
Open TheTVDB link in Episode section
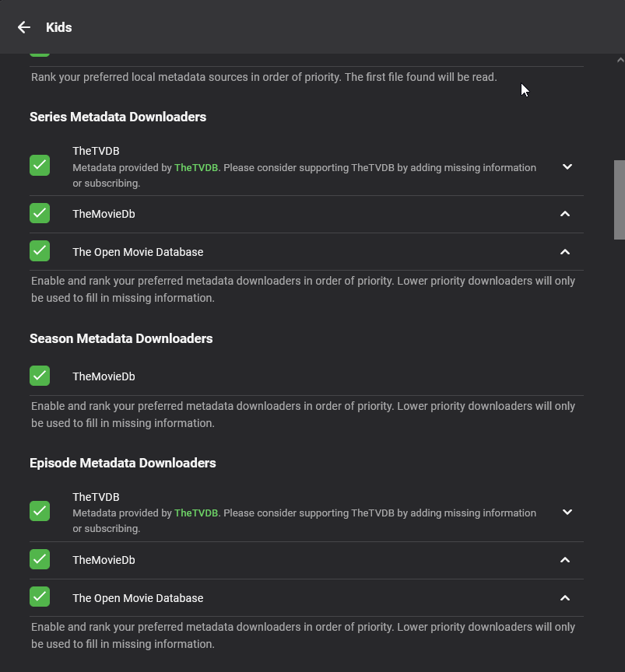(196, 513)
